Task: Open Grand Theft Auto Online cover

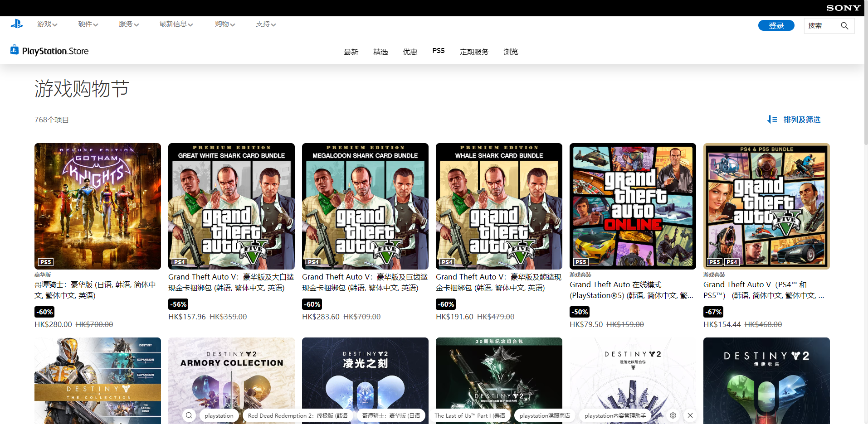Action: click(x=633, y=206)
